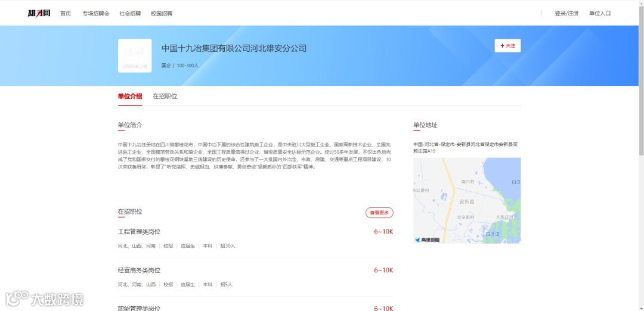Open the 工程管理类岗位 job listing
The image size is (644, 311).
pyautogui.click(x=139, y=232)
